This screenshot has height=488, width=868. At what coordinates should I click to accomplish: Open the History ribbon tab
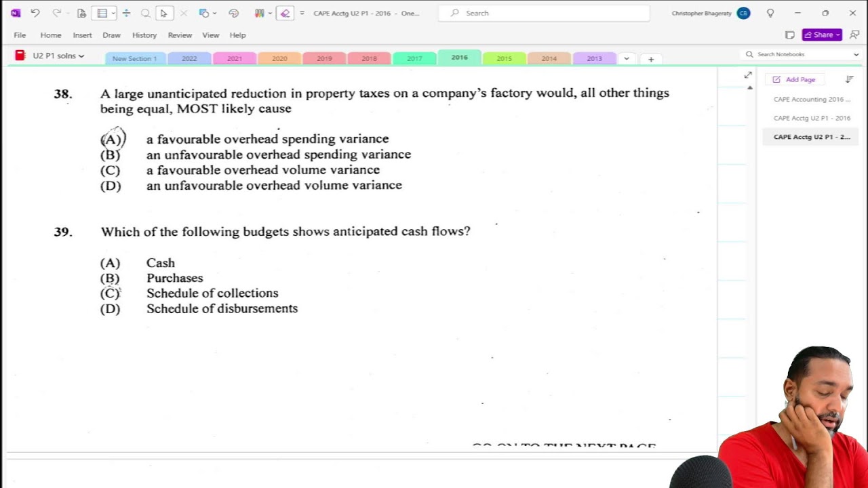(144, 35)
